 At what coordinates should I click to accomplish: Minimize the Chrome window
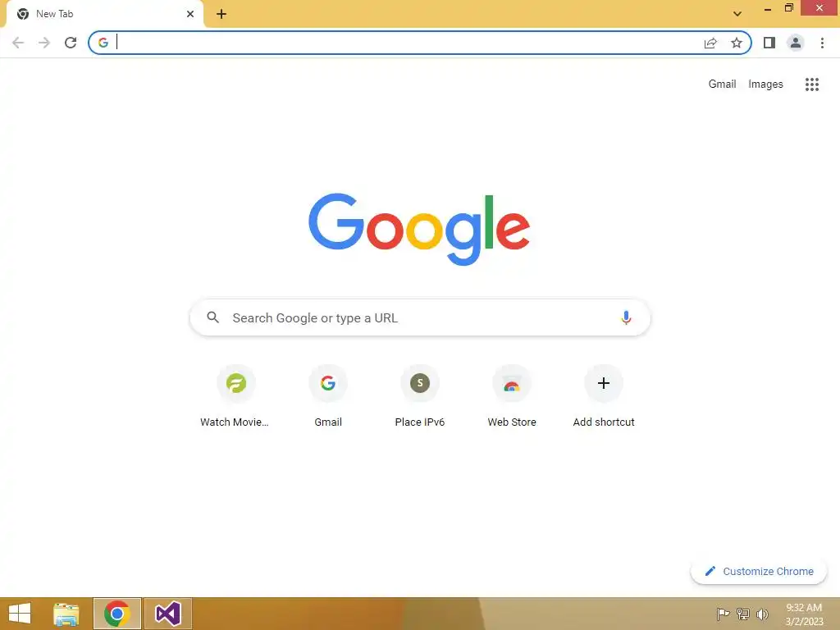click(x=767, y=8)
